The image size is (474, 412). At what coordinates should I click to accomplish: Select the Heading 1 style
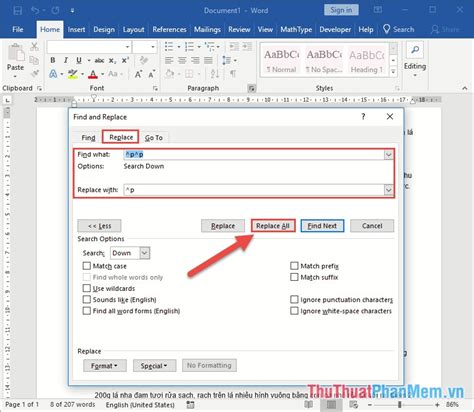pyautogui.click(x=367, y=60)
